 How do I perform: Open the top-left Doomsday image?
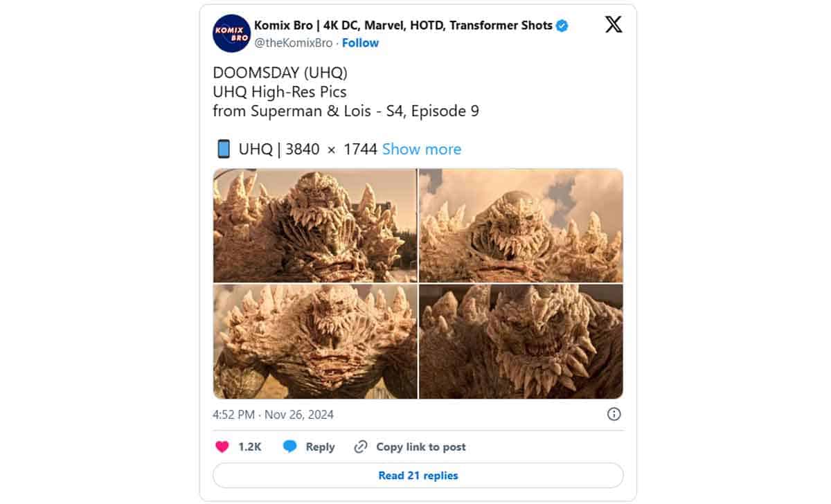(314, 225)
